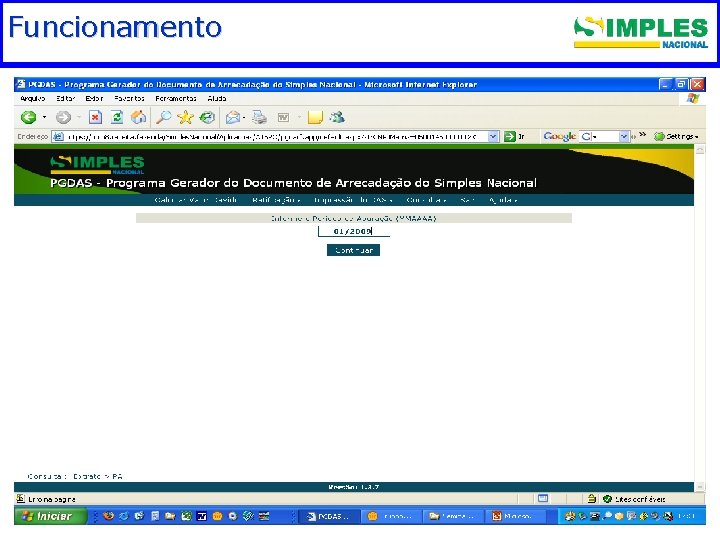Click the Print toolbar icon
Image resolution: width=720 pixels, height=540 pixels.
click(259, 118)
